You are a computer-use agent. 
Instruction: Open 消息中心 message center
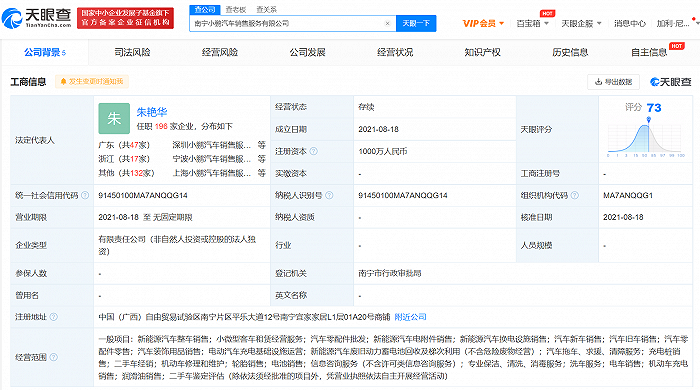click(629, 23)
